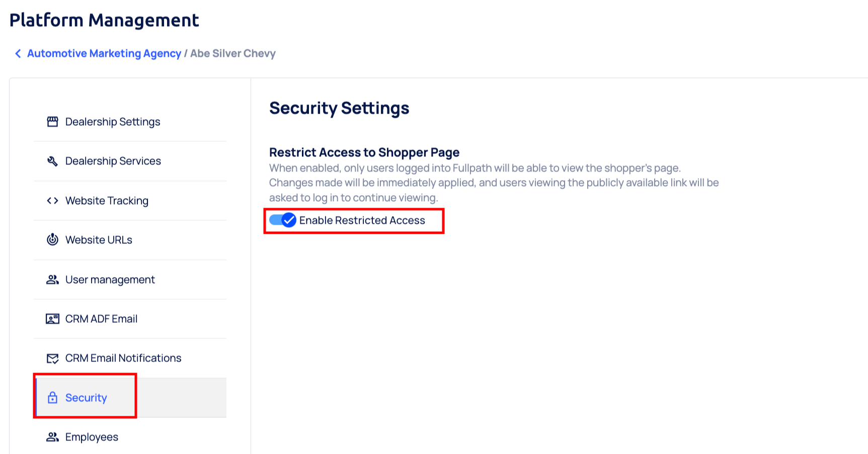Click the padlock icon beside Security
Viewport: 868px width, 454px height.
52,397
